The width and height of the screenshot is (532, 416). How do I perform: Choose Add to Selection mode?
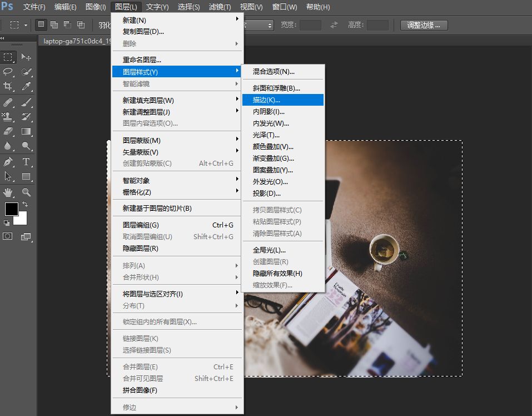(x=54, y=25)
